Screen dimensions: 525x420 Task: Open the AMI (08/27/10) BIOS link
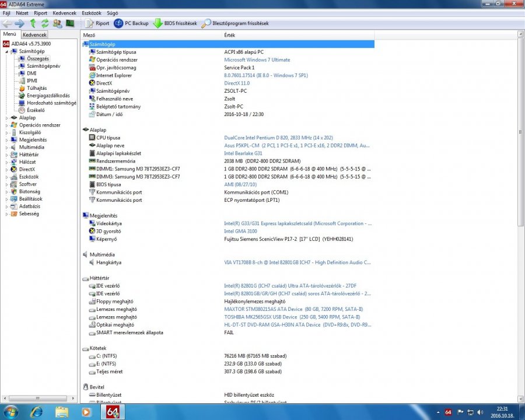240,184
